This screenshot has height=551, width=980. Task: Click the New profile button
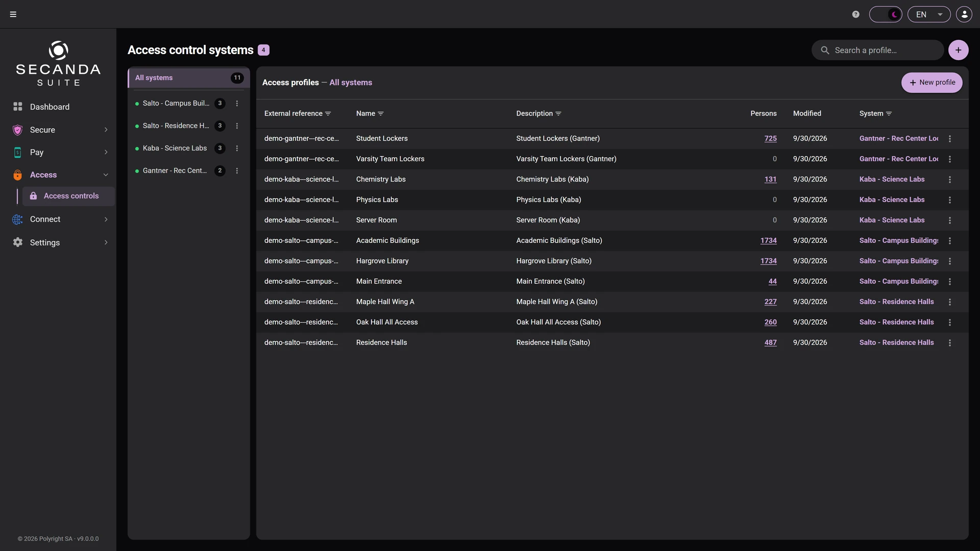click(x=932, y=83)
